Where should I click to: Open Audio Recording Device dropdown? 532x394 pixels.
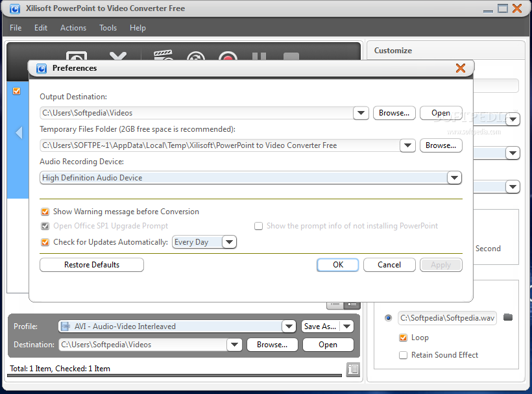(x=454, y=178)
